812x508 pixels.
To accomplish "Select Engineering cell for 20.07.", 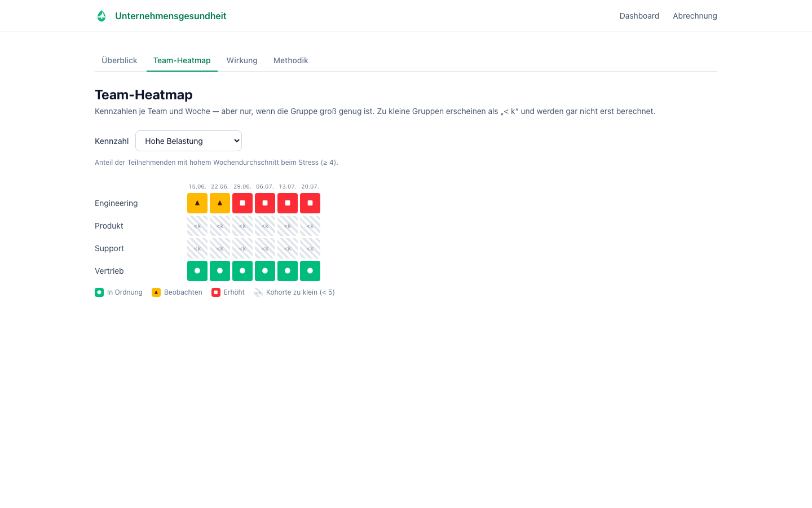I will coord(310,203).
